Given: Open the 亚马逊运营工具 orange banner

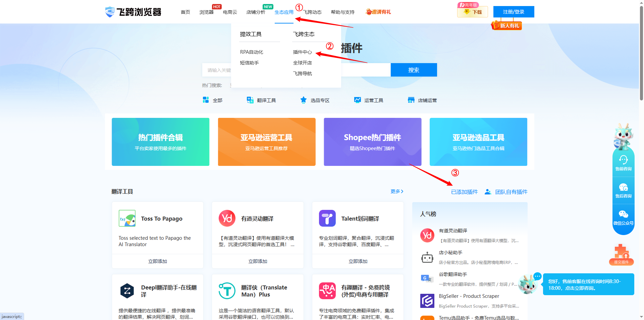Looking at the screenshot, I should pyautogui.click(x=267, y=142).
